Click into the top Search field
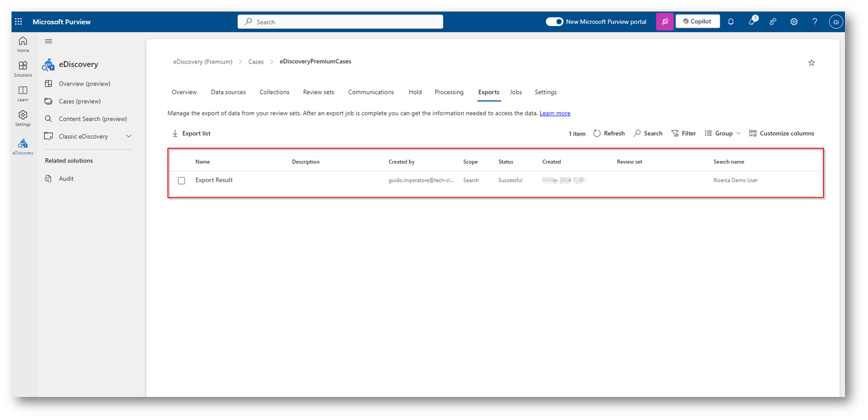The image size is (868, 420). pyautogui.click(x=340, y=22)
